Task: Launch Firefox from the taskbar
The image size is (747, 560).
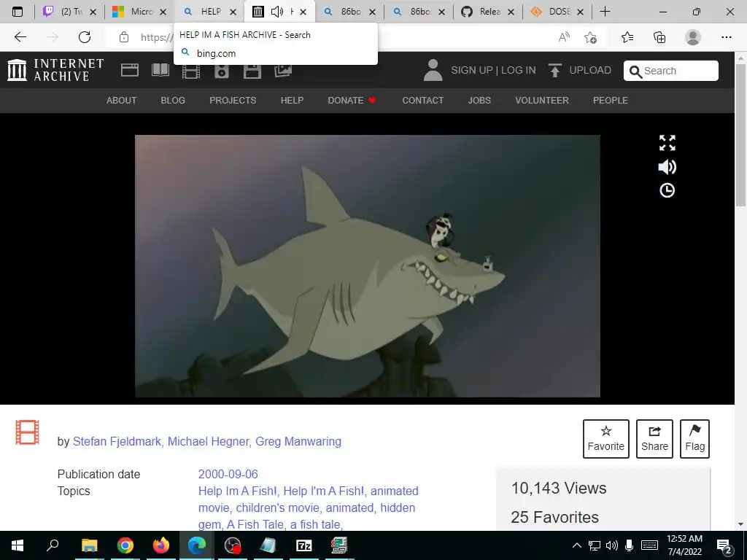Action: 161,545
